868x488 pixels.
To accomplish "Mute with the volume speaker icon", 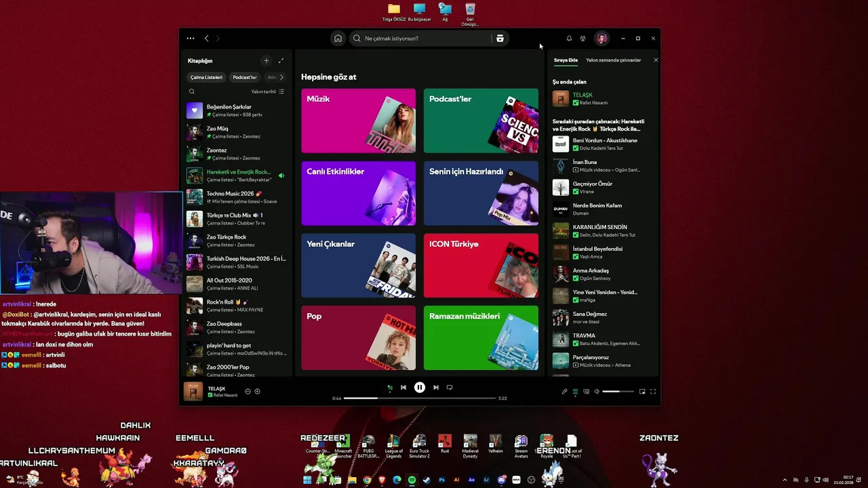I will [597, 392].
